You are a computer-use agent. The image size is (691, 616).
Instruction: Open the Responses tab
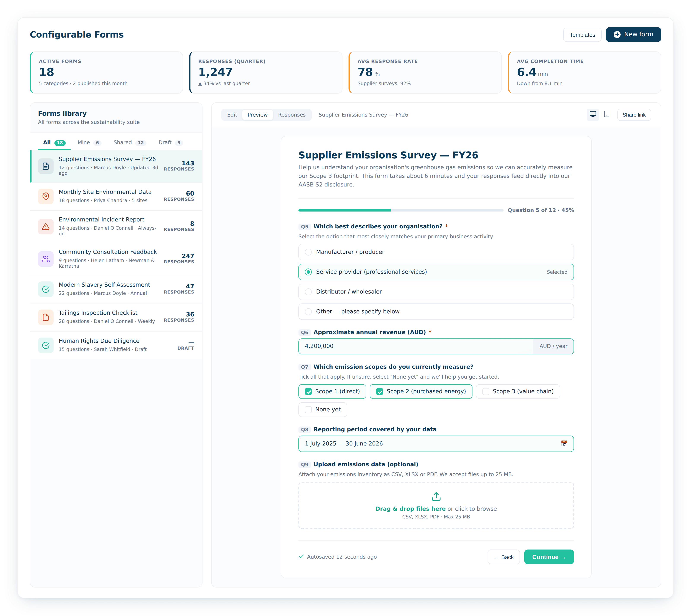coord(292,115)
